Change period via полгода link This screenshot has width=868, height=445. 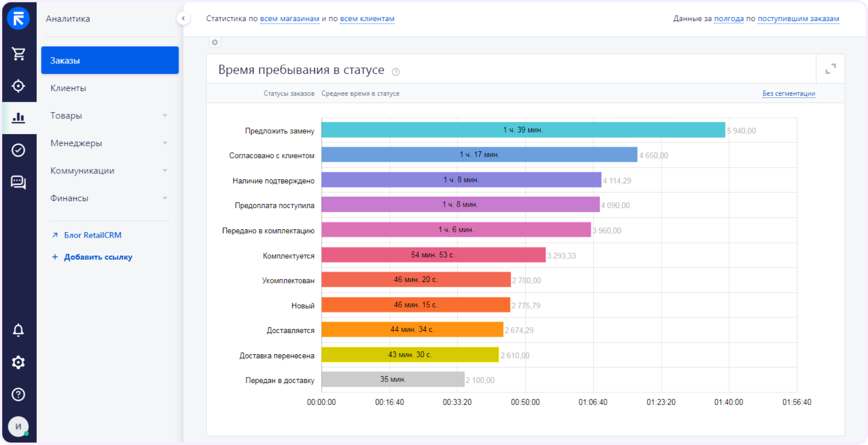729,19
